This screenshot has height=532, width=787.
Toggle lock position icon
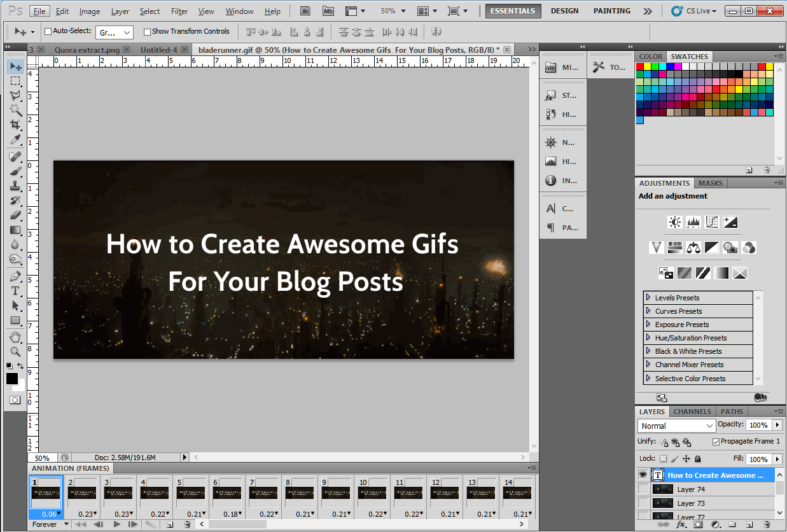(x=686, y=458)
